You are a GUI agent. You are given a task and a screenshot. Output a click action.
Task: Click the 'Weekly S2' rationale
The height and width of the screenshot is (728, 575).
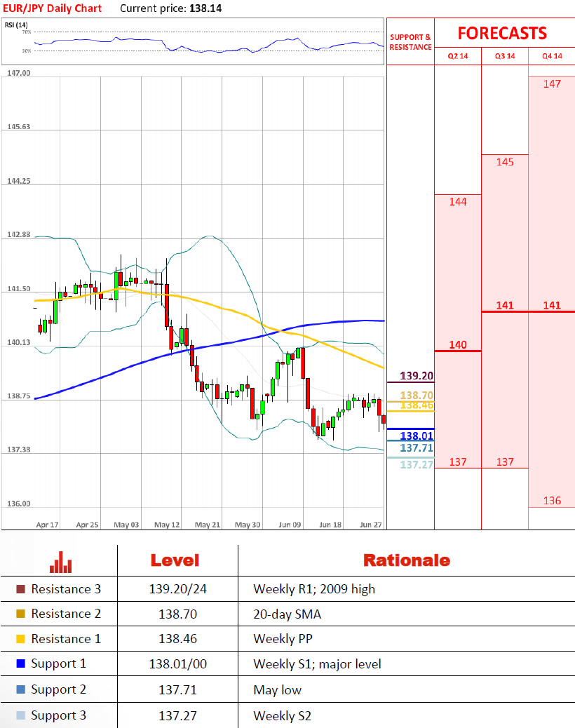point(283,716)
